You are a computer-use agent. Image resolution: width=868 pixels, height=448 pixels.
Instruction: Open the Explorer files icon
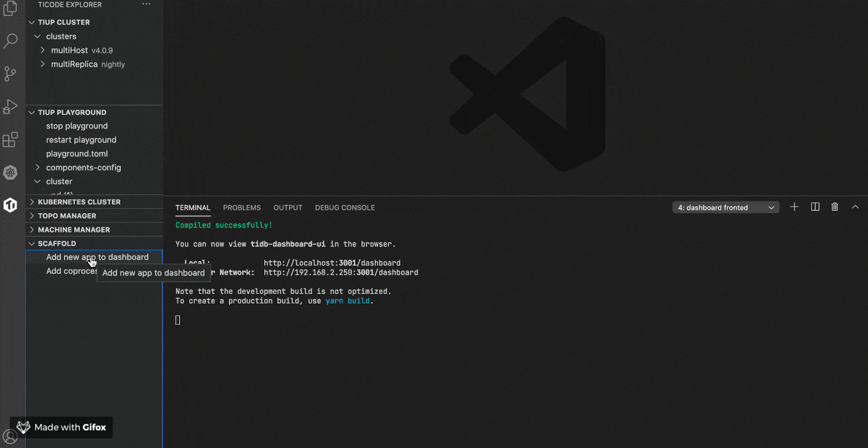10,8
